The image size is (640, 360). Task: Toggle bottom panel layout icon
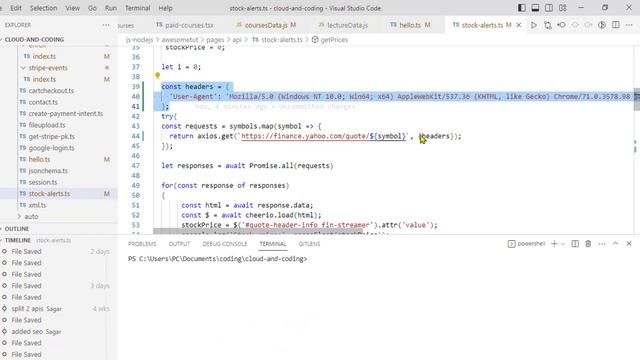click(535, 8)
